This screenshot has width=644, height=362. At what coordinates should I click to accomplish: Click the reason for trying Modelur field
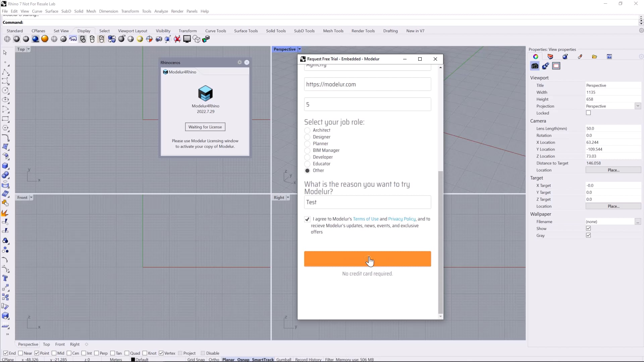coord(367,202)
